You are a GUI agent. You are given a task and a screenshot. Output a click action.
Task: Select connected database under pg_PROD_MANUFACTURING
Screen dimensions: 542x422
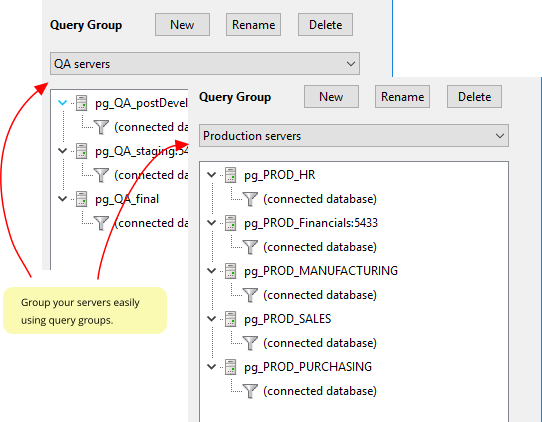[x=320, y=296]
